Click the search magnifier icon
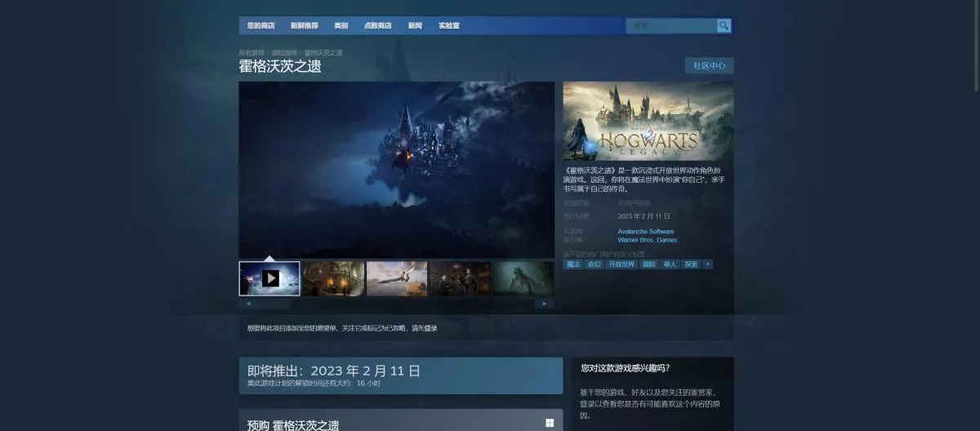Image resolution: width=980 pixels, height=431 pixels. coord(724,26)
